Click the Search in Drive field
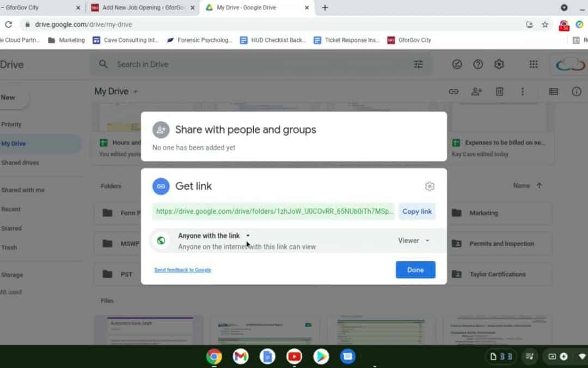Image resolution: width=588 pixels, height=368 pixels. coord(260,64)
